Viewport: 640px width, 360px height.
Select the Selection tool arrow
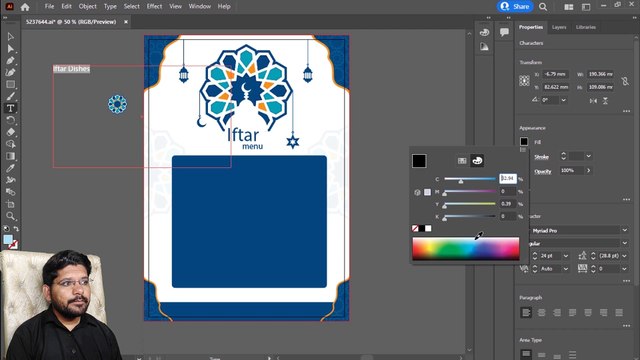[x=11, y=37]
